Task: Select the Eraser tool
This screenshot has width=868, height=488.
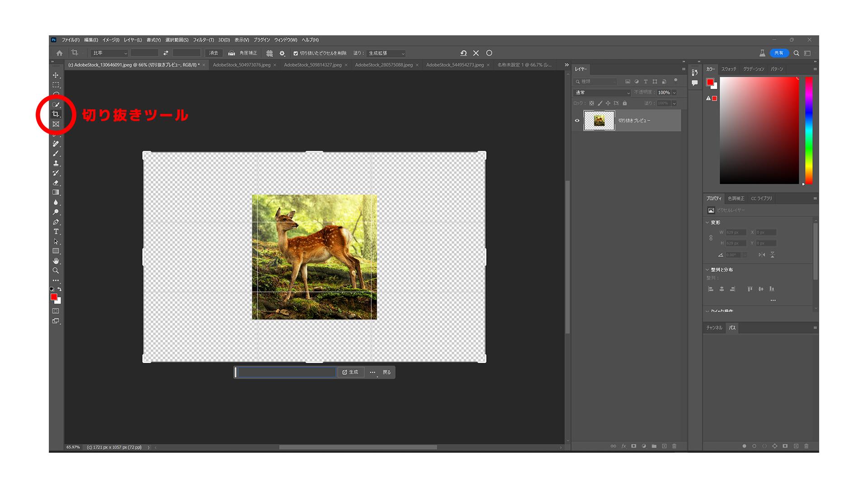Action: pyautogui.click(x=56, y=183)
